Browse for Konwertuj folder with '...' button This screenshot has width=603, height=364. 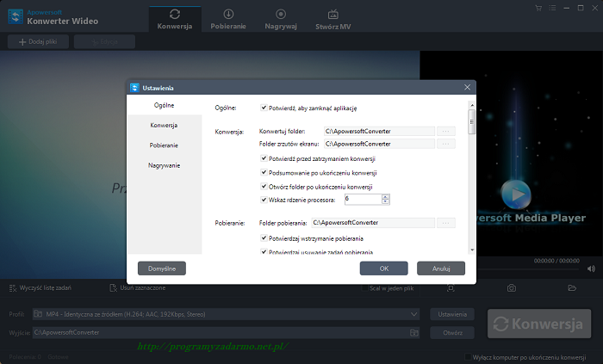tap(445, 131)
